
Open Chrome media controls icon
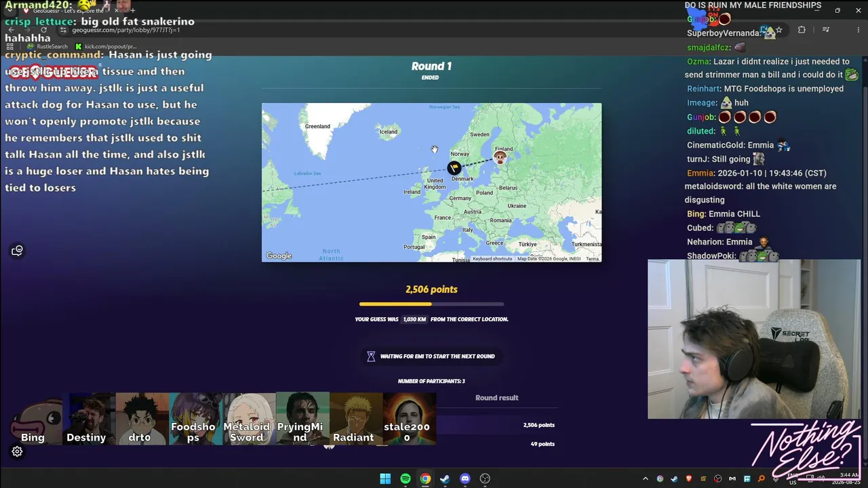[x=825, y=30]
